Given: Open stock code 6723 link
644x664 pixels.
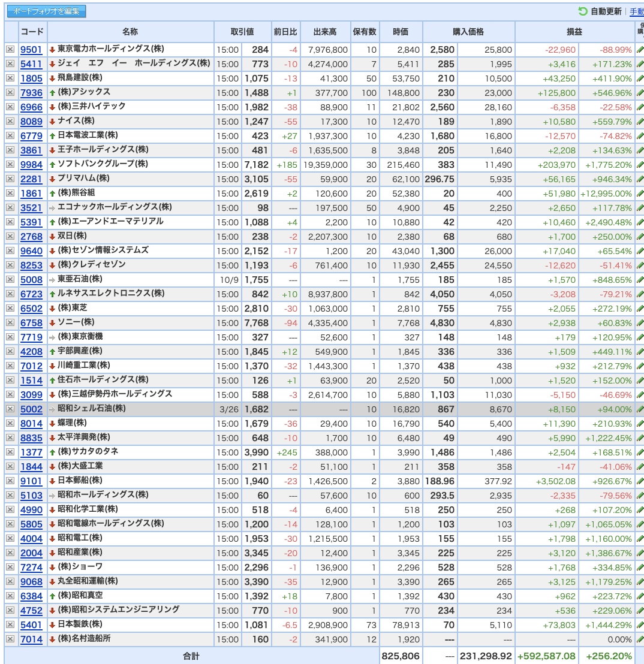Looking at the screenshot, I should click(31, 294).
